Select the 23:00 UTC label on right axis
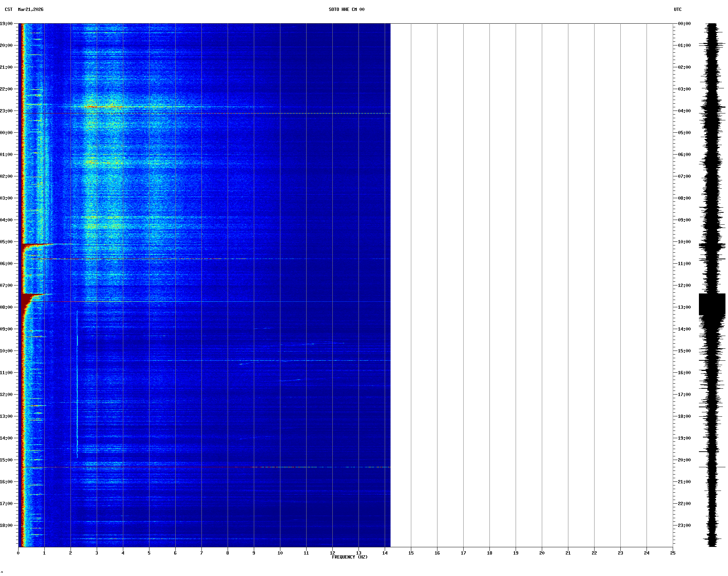728x576 pixels. 684,525
